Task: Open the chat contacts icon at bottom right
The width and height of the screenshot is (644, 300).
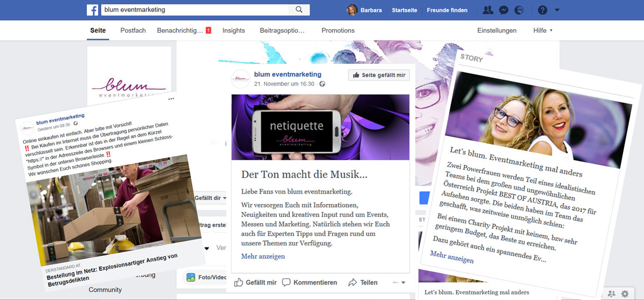Action: tap(611, 294)
